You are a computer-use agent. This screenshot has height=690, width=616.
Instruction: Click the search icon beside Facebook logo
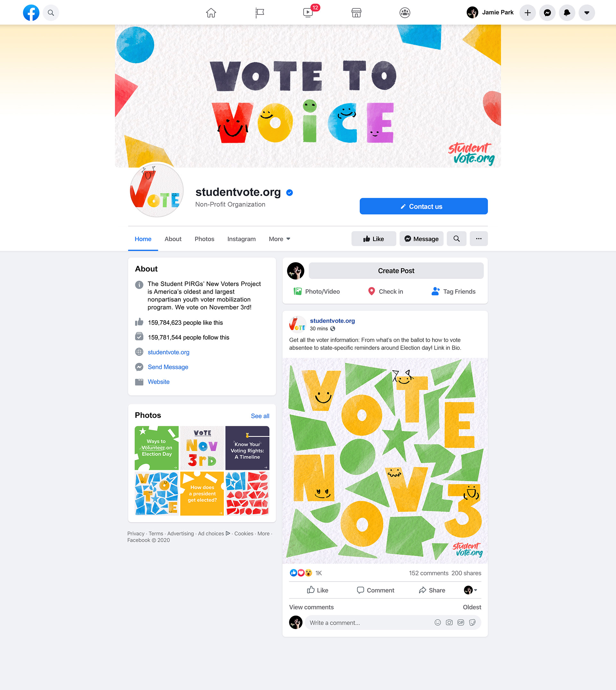[51, 13]
